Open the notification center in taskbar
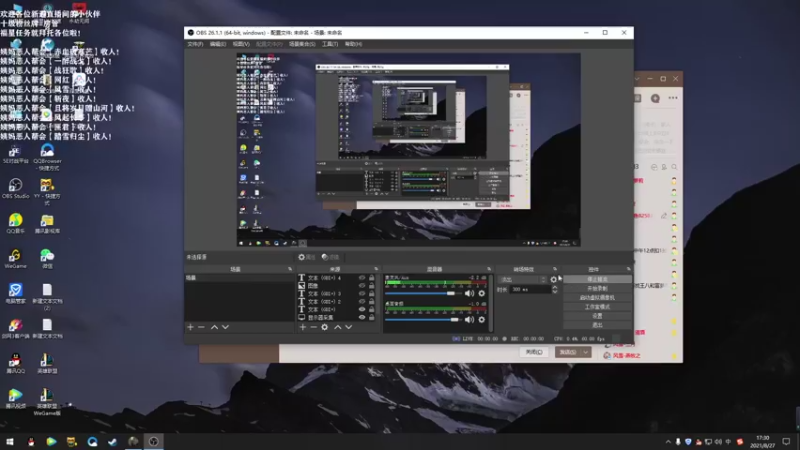The width and height of the screenshot is (800, 450). point(786,441)
